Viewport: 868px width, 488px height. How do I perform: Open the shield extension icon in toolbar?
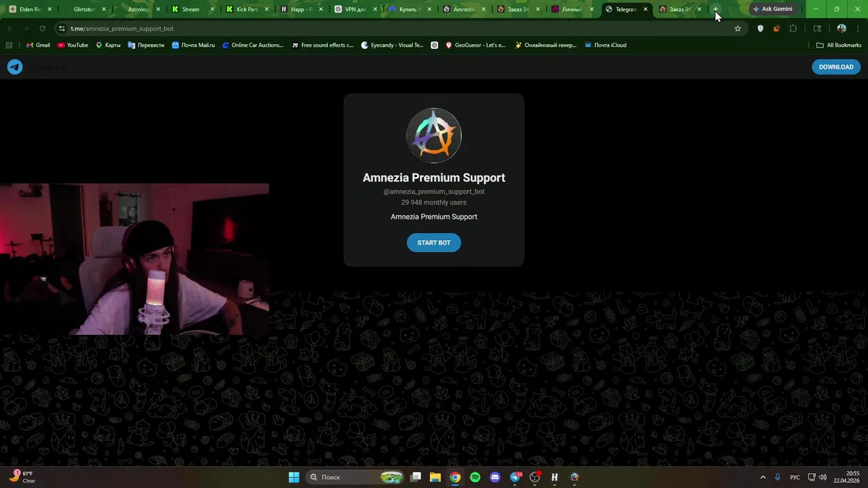click(x=760, y=28)
